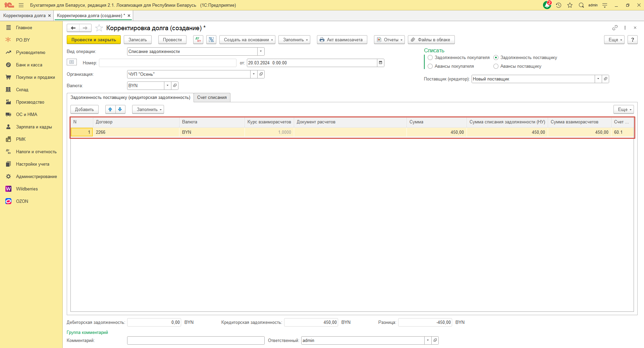Viewport: 644px width, 348px height.
Task: Select Задолженность покупателя radio button
Action: click(430, 58)
